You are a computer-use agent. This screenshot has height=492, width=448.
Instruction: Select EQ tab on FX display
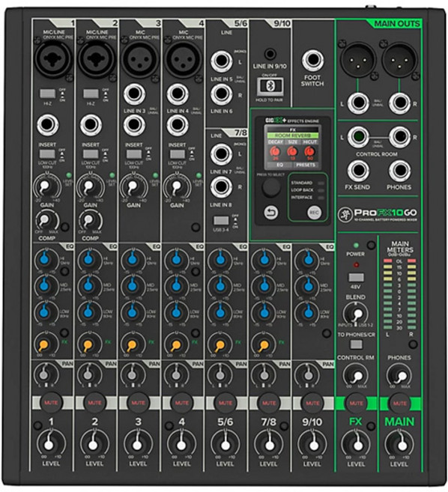[x=279, y=165]
